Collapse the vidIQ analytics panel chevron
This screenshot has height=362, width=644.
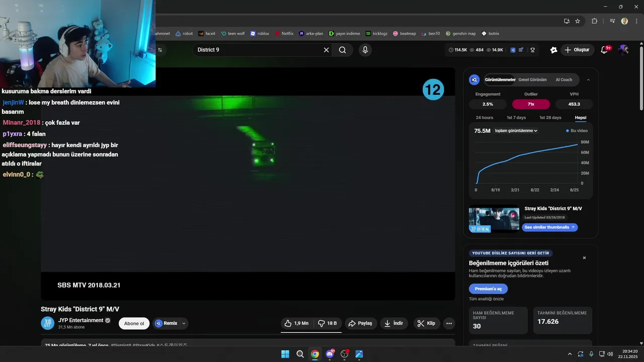588,79
